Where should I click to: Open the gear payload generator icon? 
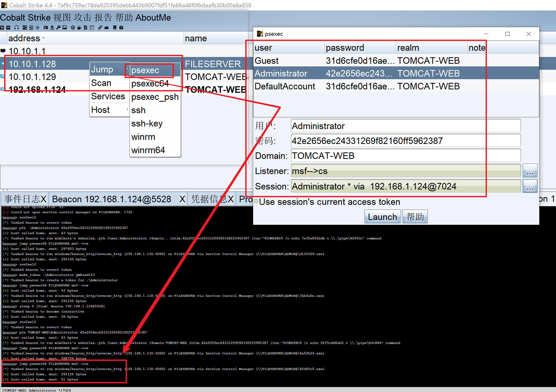tap(73, 27)
